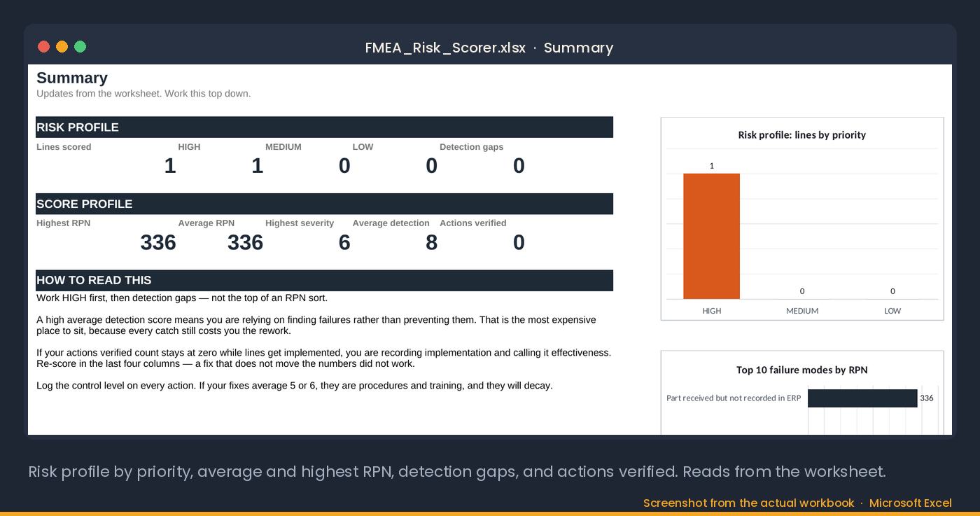Select the 'Highest RPN' label

click(63, 223)
